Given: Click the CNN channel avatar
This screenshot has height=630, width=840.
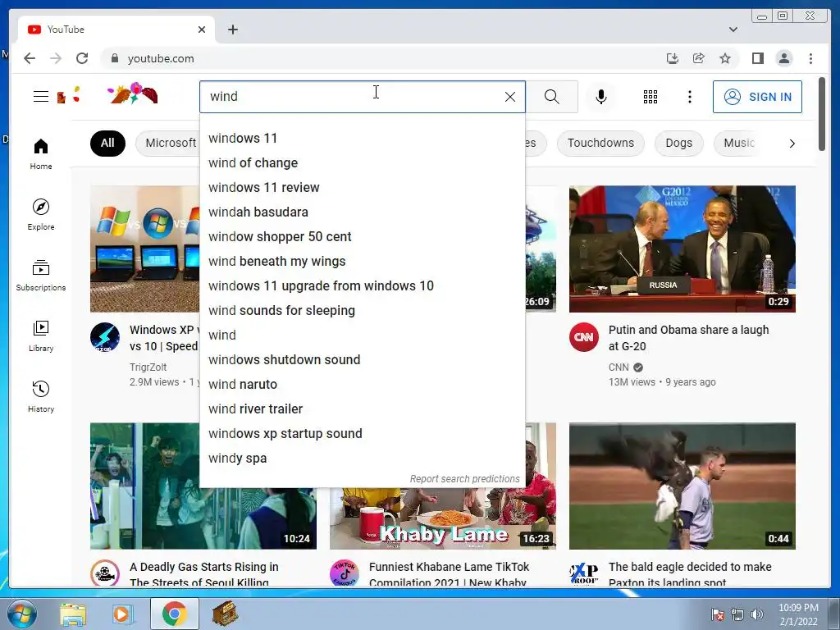Looking at the screenshot, I should tap(584, 337).
